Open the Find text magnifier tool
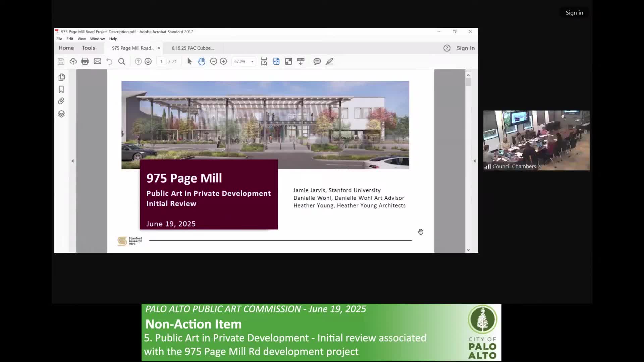The width and height of the screenshot is (644, 362). click(121, 61)
